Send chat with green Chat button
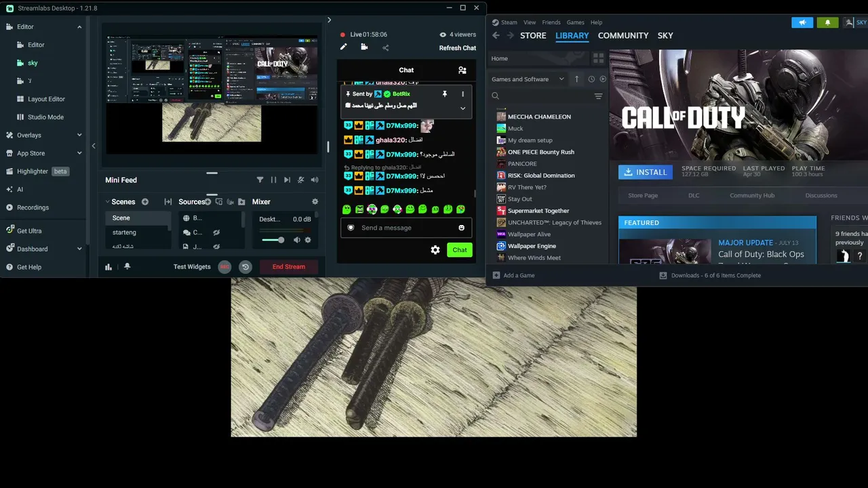 (x=460, y=250)
